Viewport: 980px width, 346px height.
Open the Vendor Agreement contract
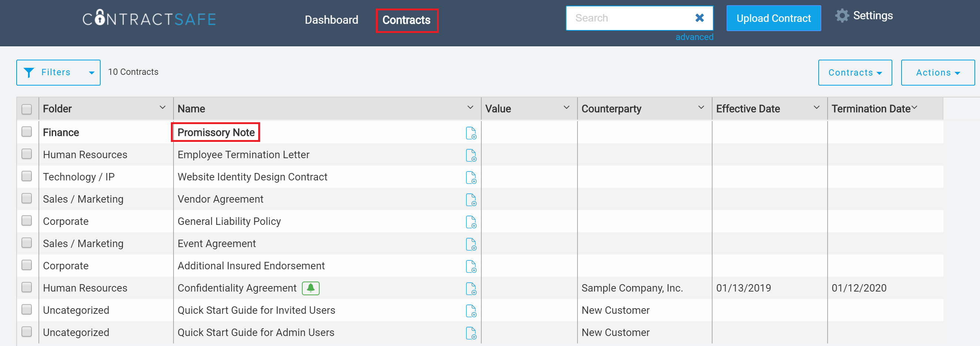point(220,199)
